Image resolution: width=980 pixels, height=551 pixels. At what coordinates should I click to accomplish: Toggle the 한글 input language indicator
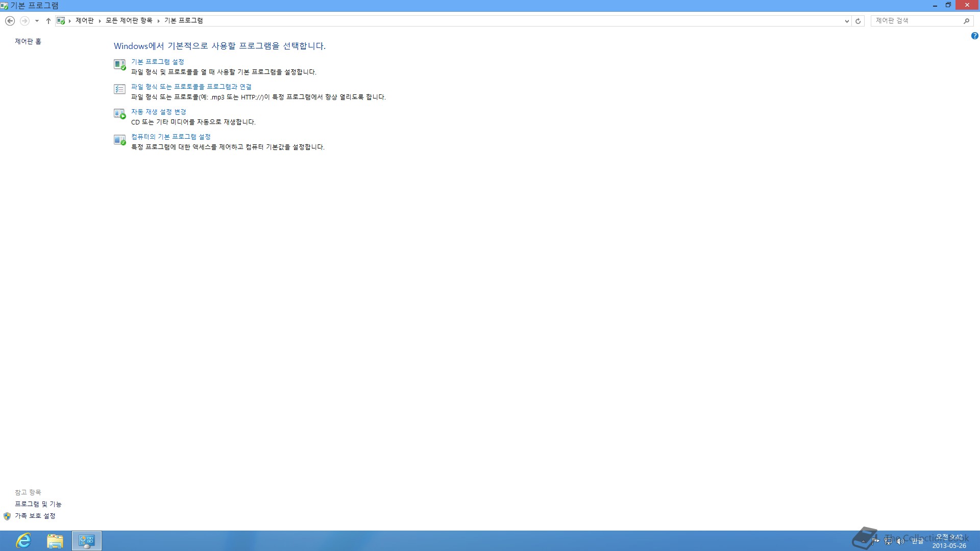point(918,541)
